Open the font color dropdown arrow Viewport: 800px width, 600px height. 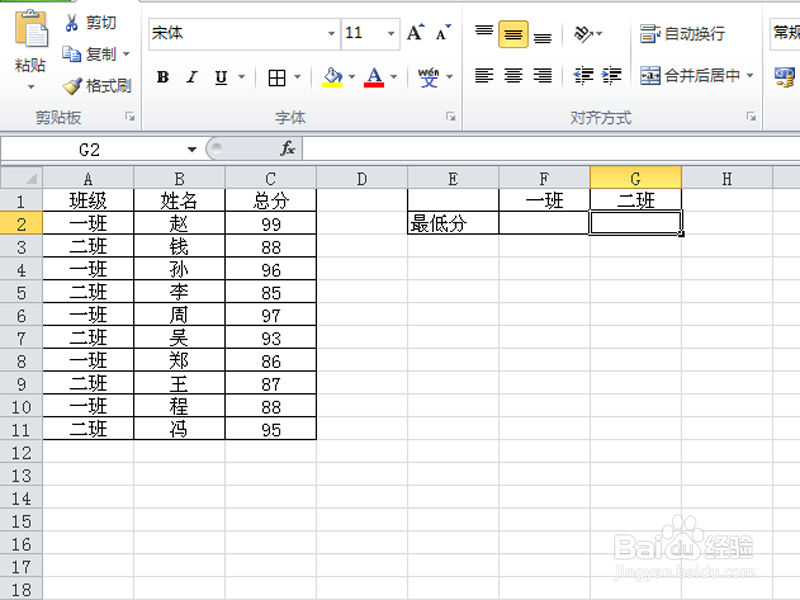393,77
